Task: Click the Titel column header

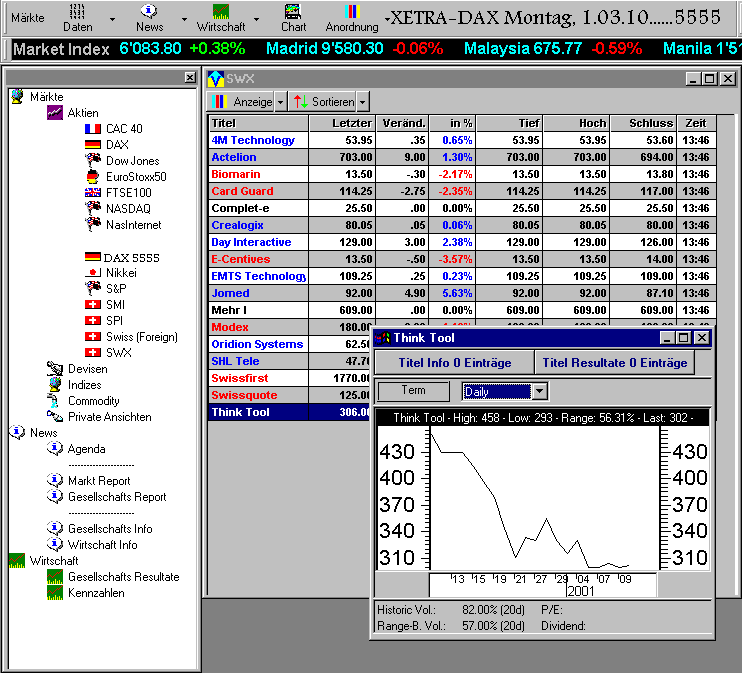Action: [x=258, y=123]
